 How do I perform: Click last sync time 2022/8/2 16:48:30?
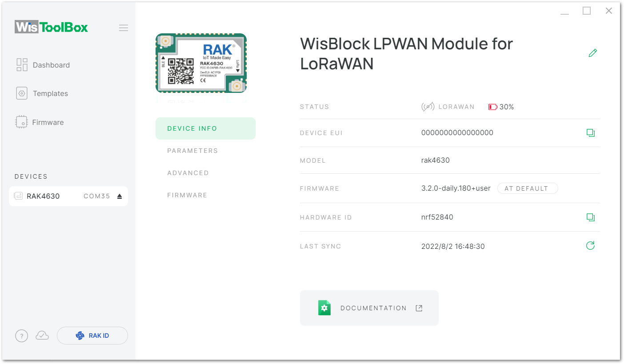(453, 246)
